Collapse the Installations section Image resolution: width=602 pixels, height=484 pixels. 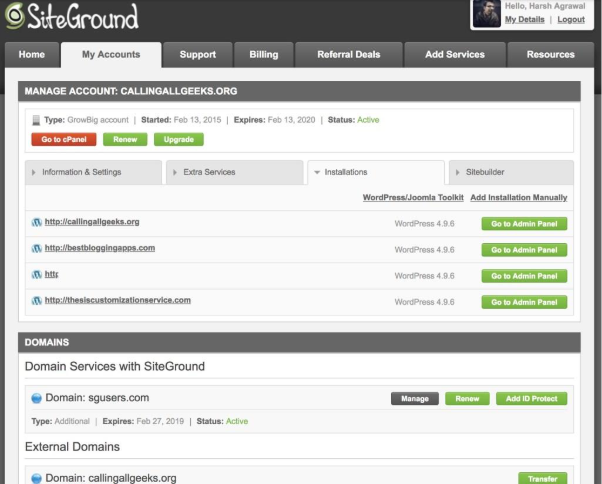[x=376, y=172]
